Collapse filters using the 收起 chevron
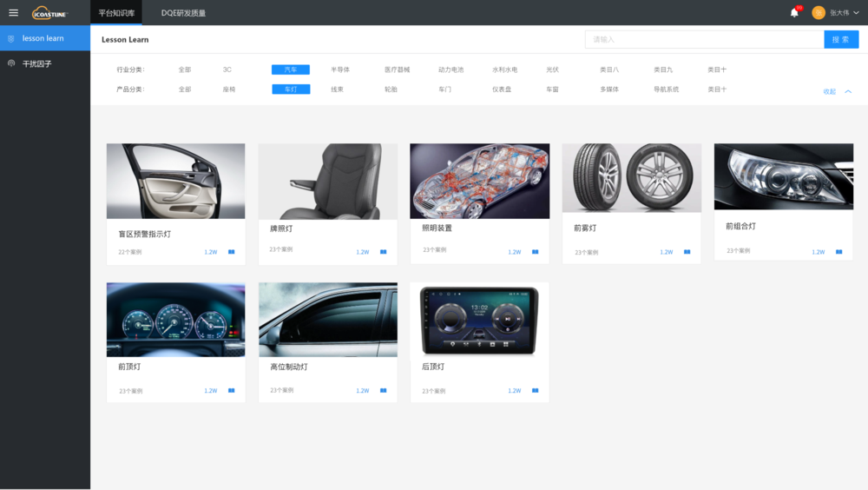The width and height of the screenshot is (868, 490). [848, 91]
